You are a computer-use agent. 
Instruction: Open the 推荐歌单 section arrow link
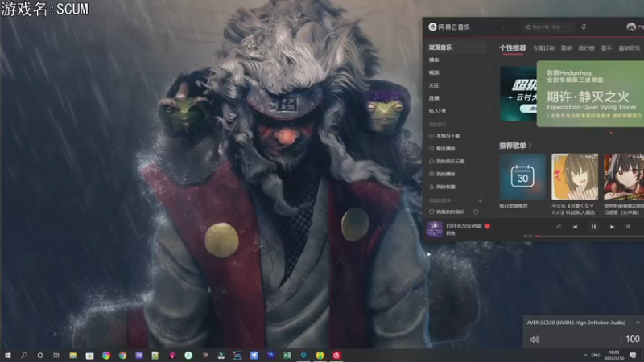point(515,146)
